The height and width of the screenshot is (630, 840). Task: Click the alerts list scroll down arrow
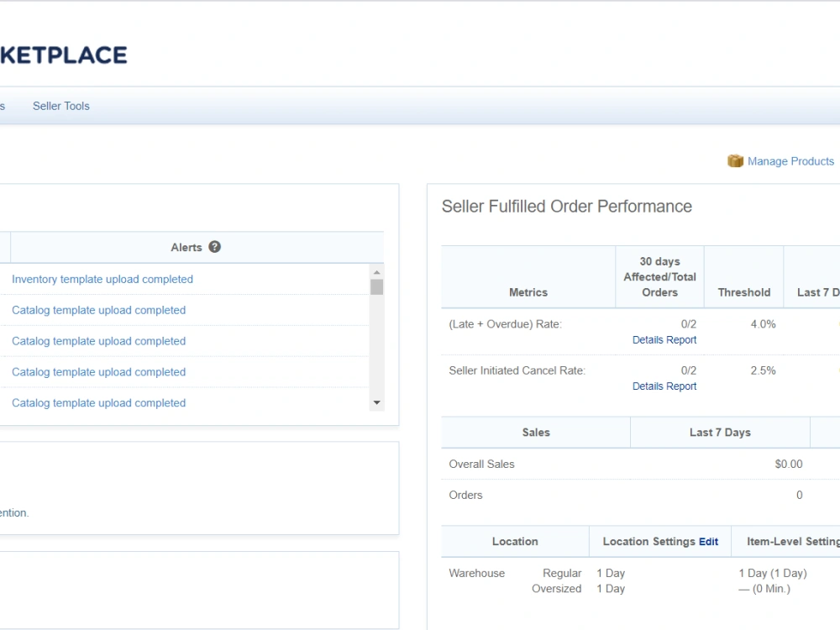click(x=376, y=403)
